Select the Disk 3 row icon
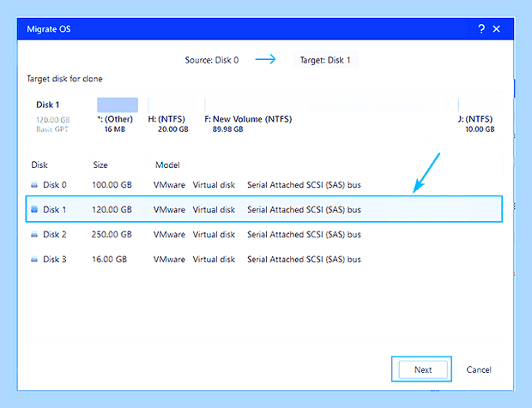Viewport: 532px width, 408px height. click(x=34, y=259)
